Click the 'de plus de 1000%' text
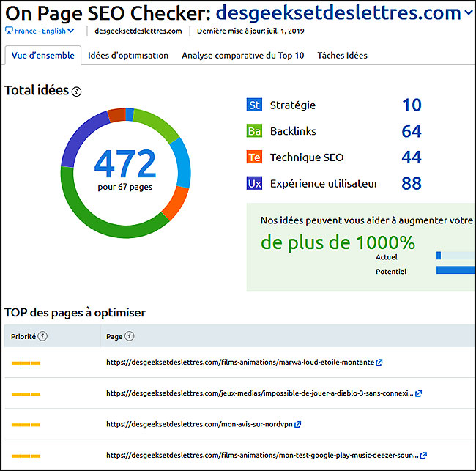Viewport: 476px width, 471px height. [338, 243]
